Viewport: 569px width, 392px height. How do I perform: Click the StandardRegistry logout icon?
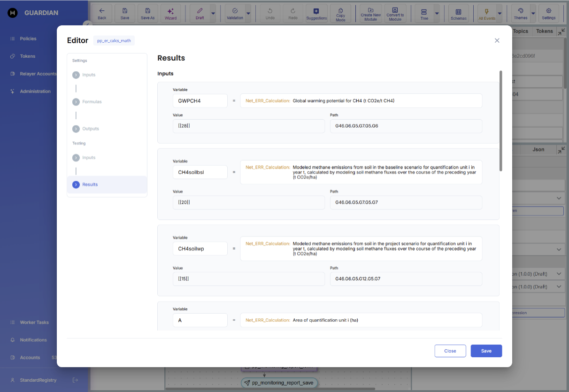[x=75, y=380]
